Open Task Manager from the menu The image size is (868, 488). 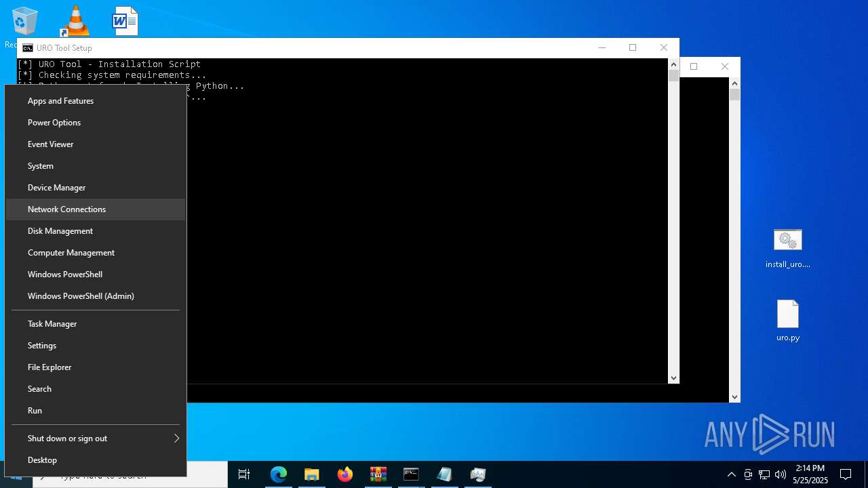click(96, 324)
